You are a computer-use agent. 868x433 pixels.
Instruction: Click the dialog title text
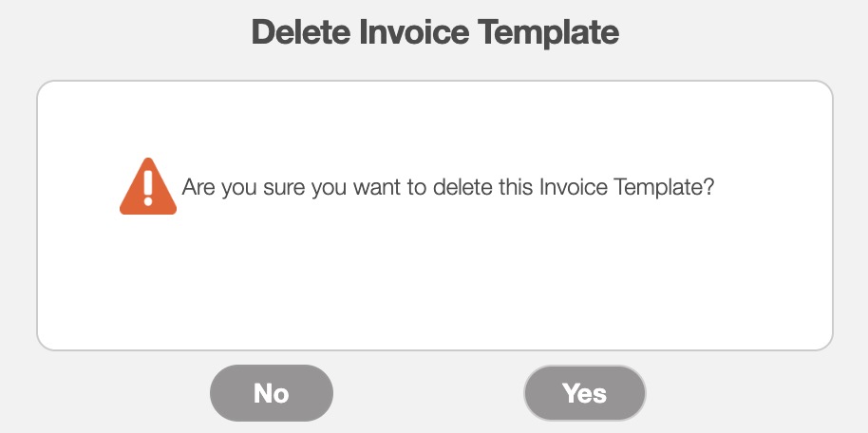(x=435, y=33)
